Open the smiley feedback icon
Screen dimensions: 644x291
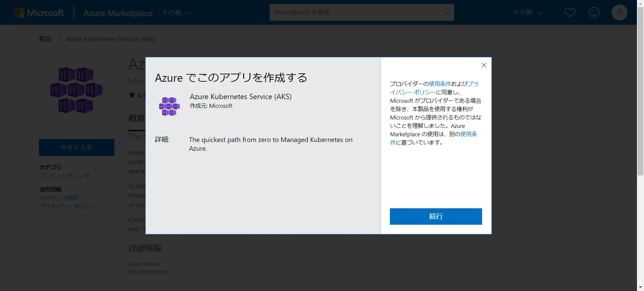point(594,13)
